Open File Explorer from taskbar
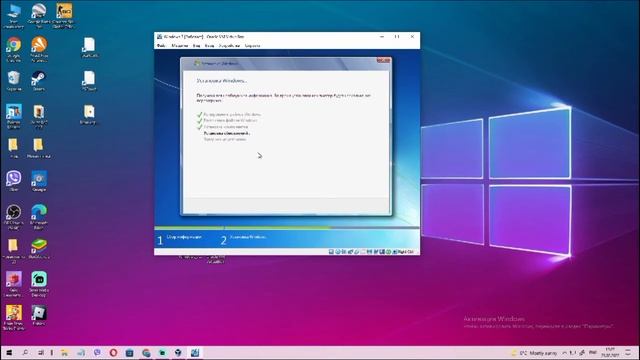This screenshot has height=360, width=640. [x=64, y=353]
